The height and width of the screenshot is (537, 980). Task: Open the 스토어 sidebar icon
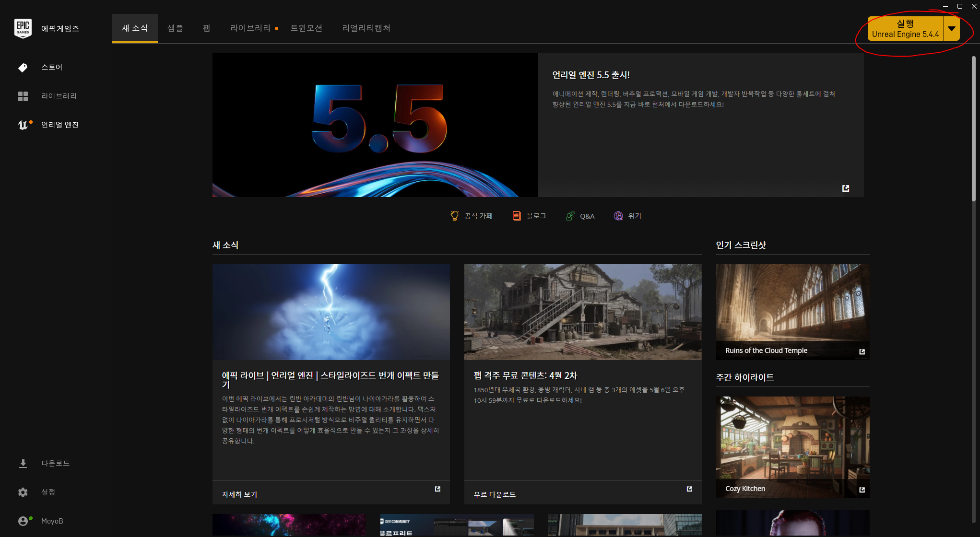pyautogui.click(x=23, y=67)
